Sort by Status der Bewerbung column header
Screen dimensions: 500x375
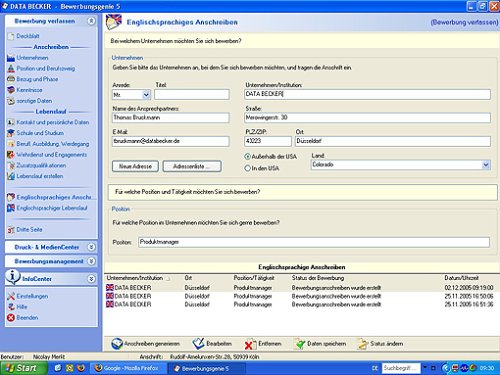(x=318, y=278)
